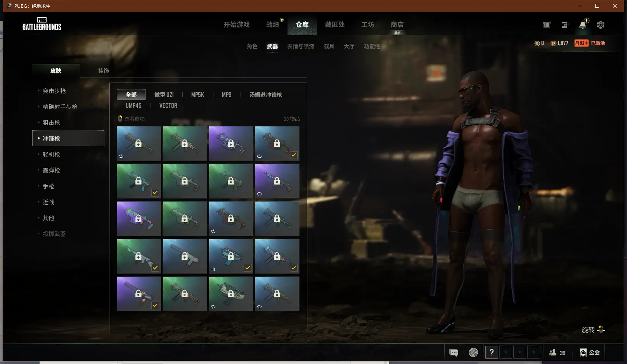
Task: Filter skins by MP5K
Action: pyautogui.click(x=197, y=95)
